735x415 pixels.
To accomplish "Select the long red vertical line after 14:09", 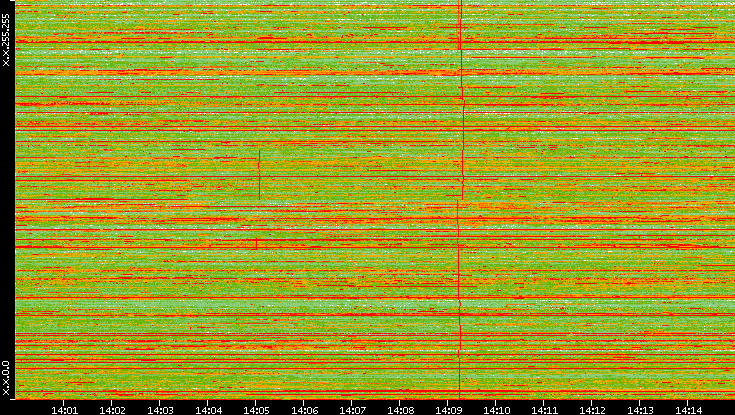I will 460,199.
